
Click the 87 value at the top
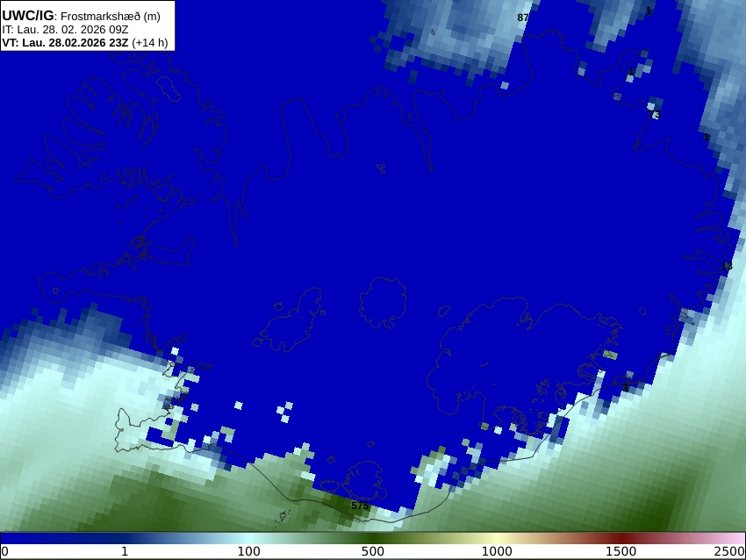tap(523, 18)
